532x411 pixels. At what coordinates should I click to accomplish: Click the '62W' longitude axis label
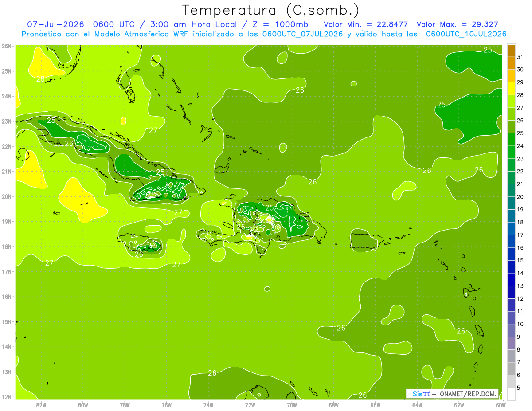(459, 405)
